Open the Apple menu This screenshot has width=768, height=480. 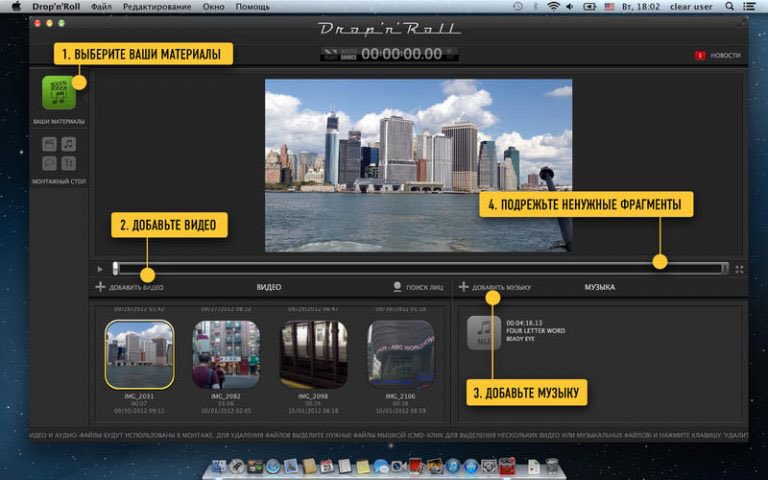pos(16,6)
